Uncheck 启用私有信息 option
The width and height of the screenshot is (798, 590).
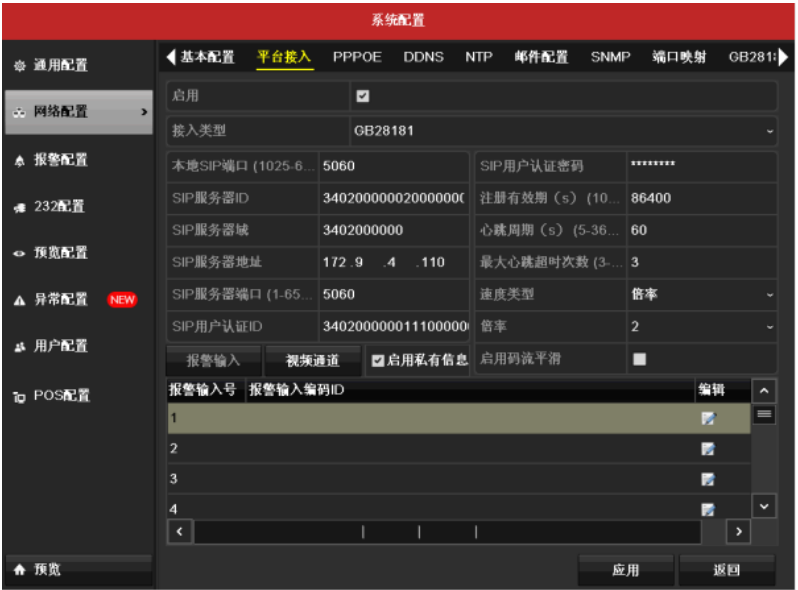pyautogui.click(x=378, y=360)
